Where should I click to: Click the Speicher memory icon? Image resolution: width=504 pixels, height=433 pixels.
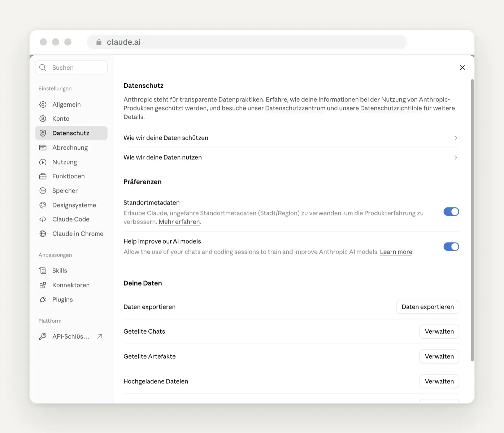tap(43, 190)
